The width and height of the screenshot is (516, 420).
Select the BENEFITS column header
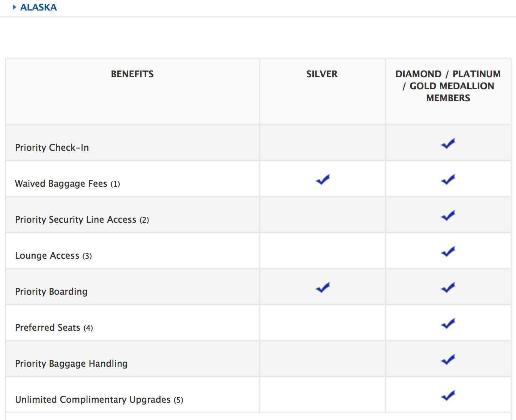click(132, 74)
